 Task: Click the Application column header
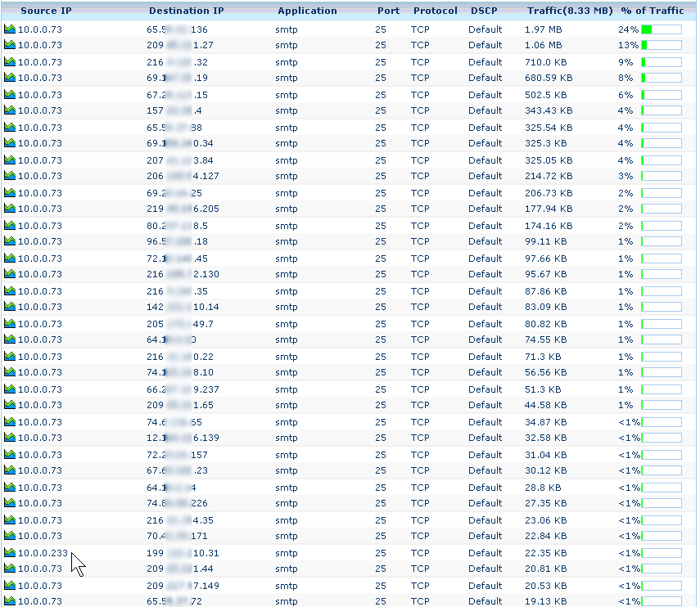click(x=307, y=11)
